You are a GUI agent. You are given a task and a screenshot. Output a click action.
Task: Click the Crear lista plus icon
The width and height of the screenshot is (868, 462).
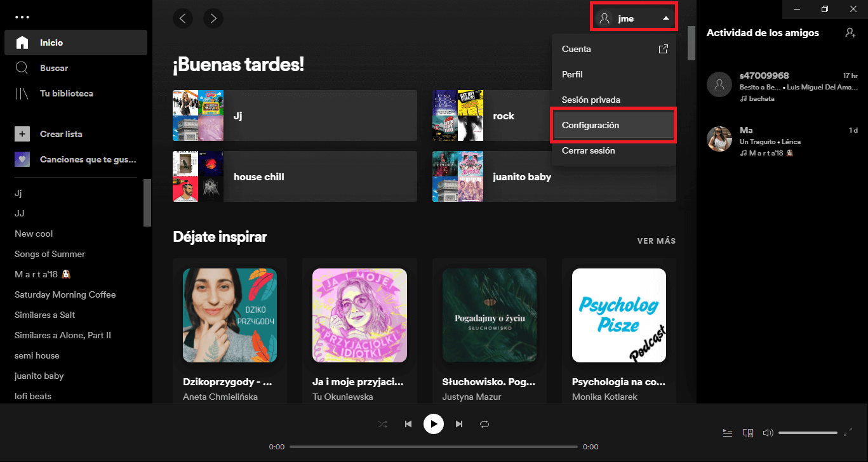(22, 134)
